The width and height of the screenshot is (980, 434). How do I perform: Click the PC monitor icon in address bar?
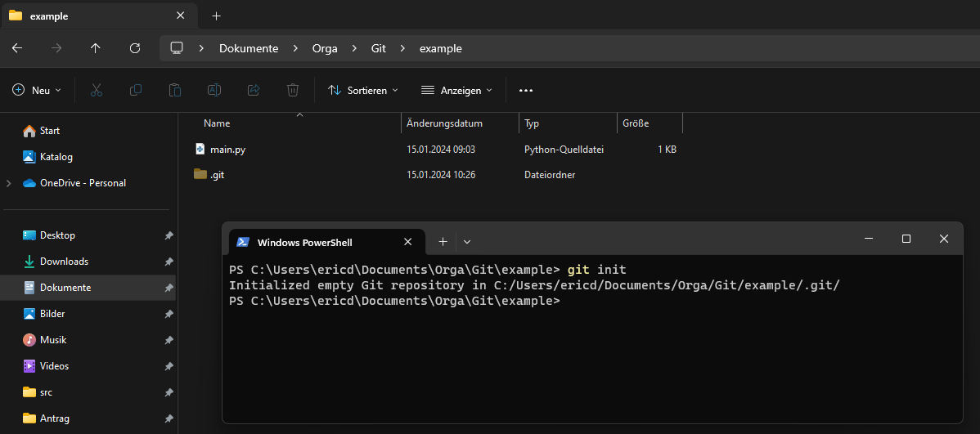click(x=177, y=48)
